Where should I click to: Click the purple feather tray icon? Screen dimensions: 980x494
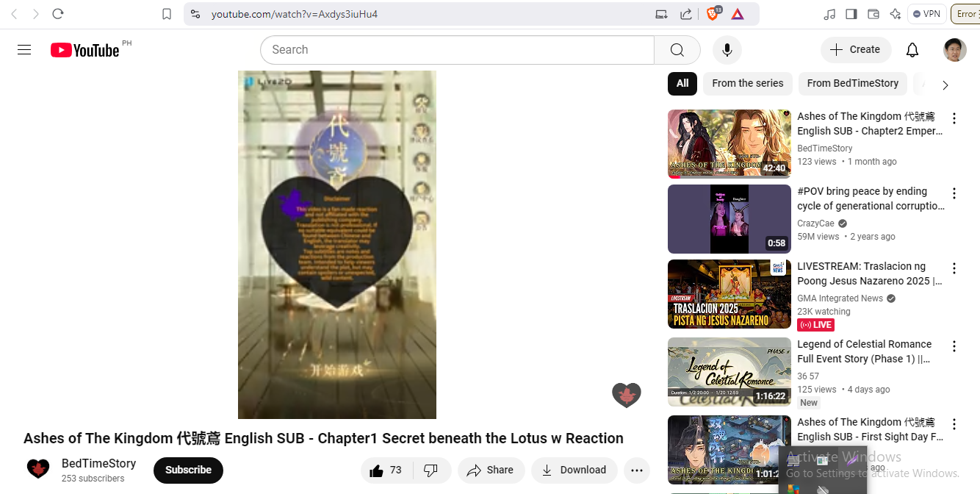click(x=851, y=462)
